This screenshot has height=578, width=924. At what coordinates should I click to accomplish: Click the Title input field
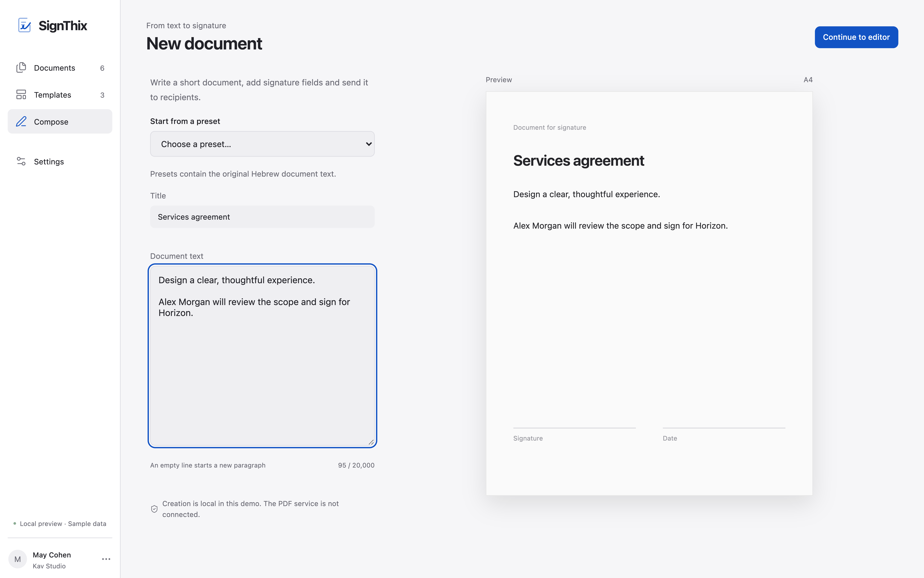coord(262,217)
